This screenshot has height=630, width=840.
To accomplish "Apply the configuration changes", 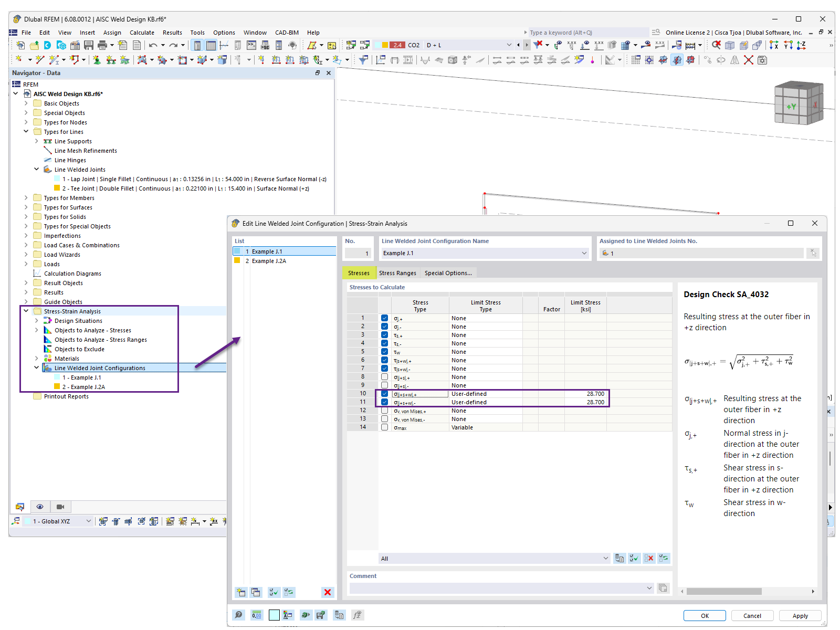I will tap(800, 615).
